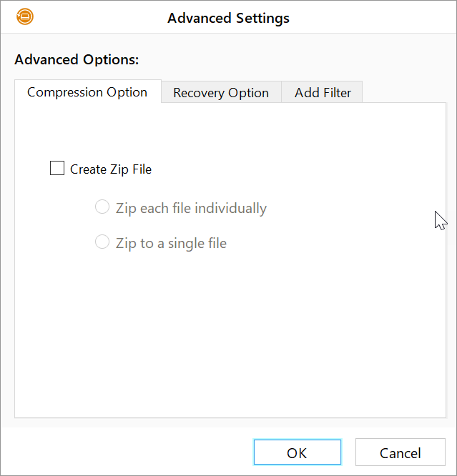
Task: Click the Create Zip File label text
Action: coord(111,169)
